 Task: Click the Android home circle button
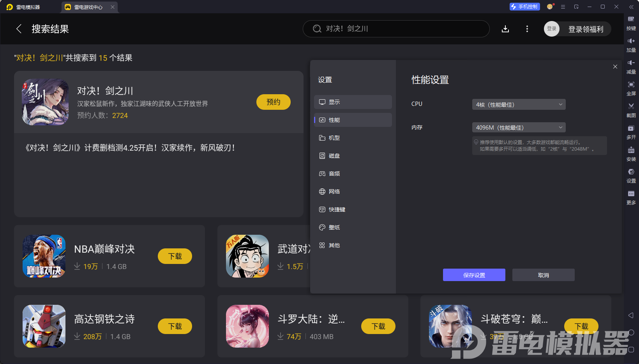(x=631, y=332)
